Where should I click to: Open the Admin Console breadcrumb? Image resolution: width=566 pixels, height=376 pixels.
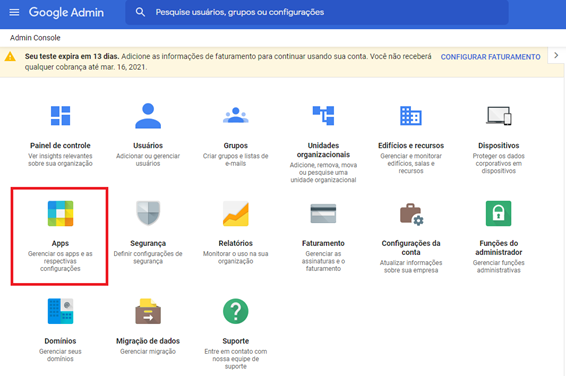pyautogui.click(x=35, y=38)
